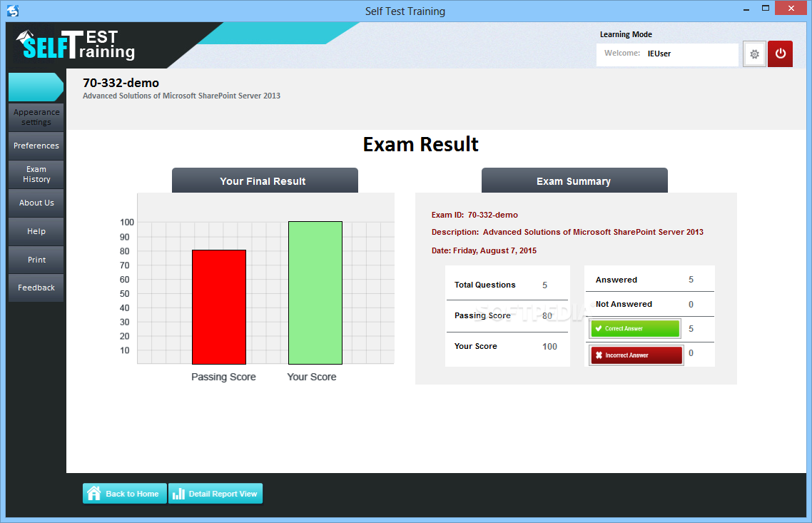The height and width of the screenshot is (523, 812).
Task: Maximize the Self Test Training window
Action: [766, 9]
